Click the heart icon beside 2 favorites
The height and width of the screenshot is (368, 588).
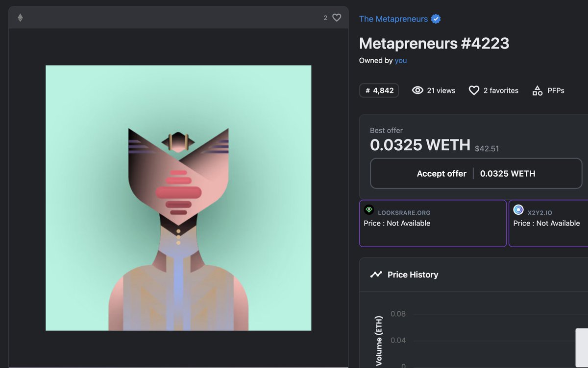tap(474, 91)
